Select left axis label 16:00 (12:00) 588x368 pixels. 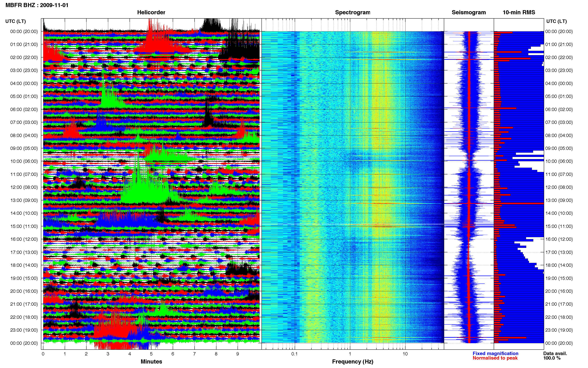[24, 239]
